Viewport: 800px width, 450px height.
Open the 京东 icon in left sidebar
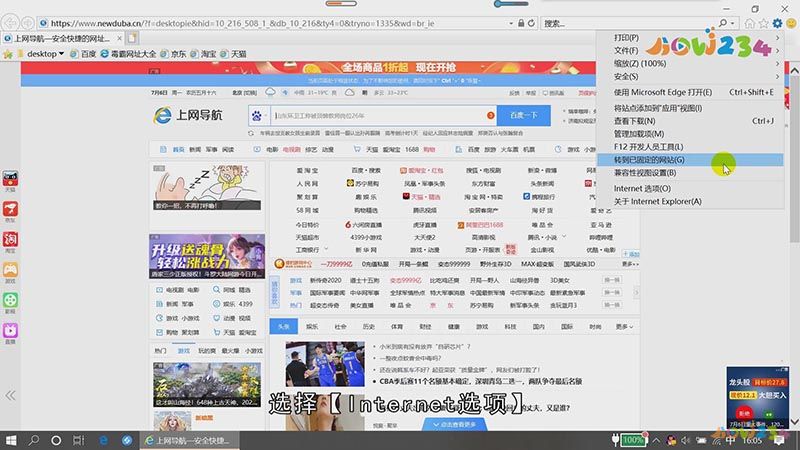10,209
